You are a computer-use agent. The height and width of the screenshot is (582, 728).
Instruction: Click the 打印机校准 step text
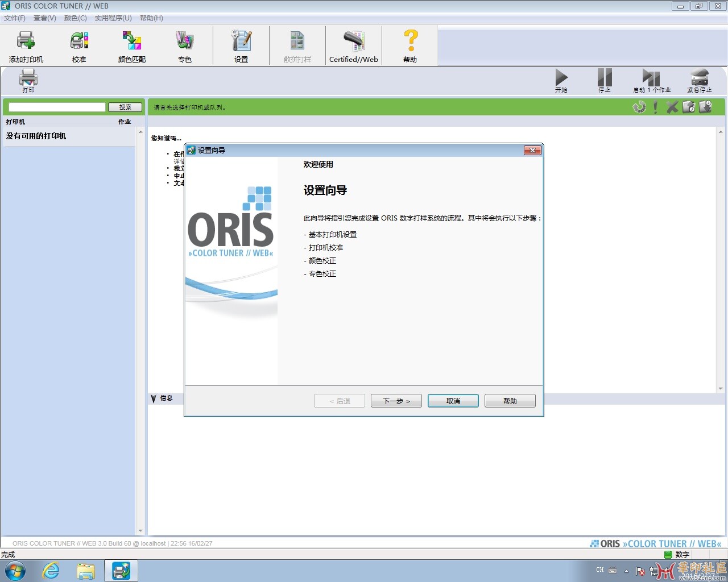[x=326, y=247]
